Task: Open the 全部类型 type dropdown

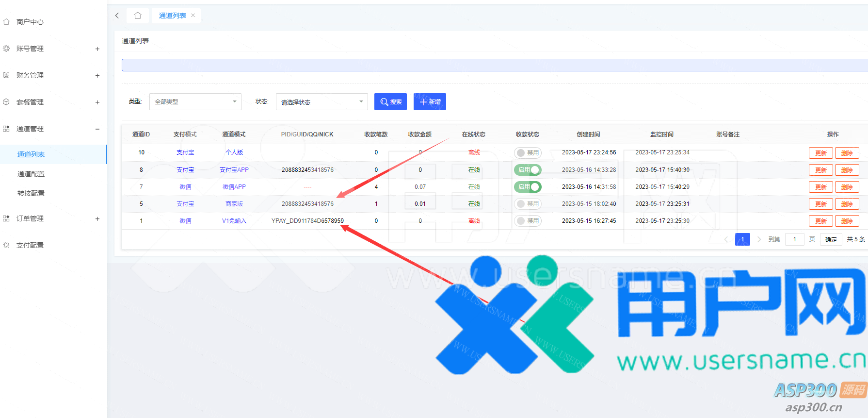Action: click(x=195, y=102)
